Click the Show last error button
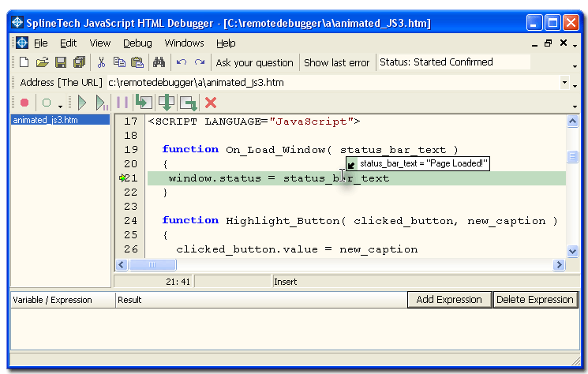588x374 pixels. [x=336, y=62]
